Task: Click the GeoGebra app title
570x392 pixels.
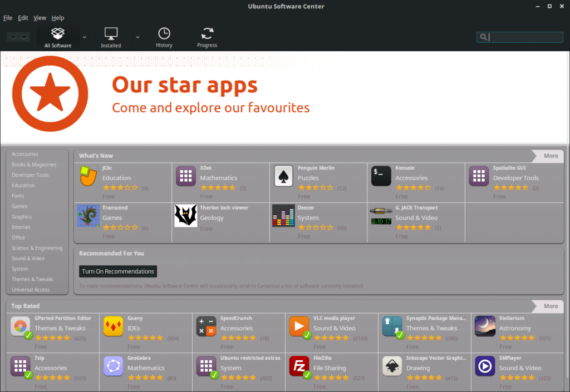Action: pos(139,358)
